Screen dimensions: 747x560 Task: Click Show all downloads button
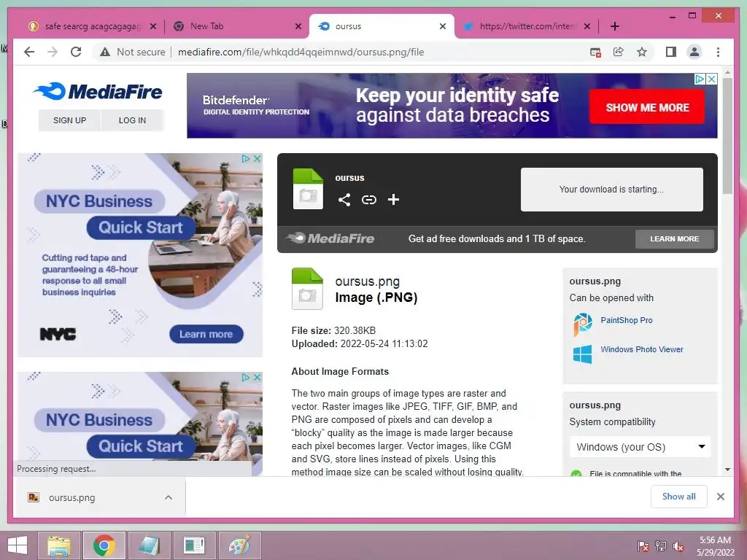(679, 496)
